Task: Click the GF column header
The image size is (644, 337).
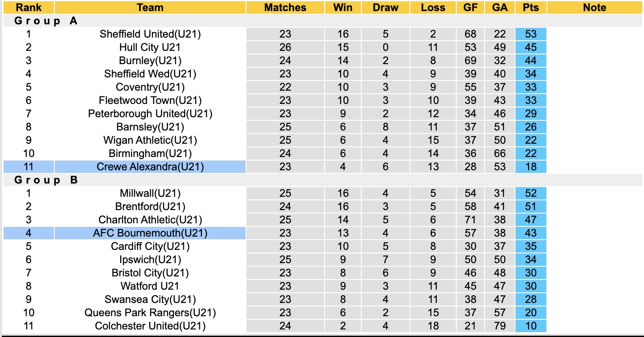Action: click(x=470, y=8)
